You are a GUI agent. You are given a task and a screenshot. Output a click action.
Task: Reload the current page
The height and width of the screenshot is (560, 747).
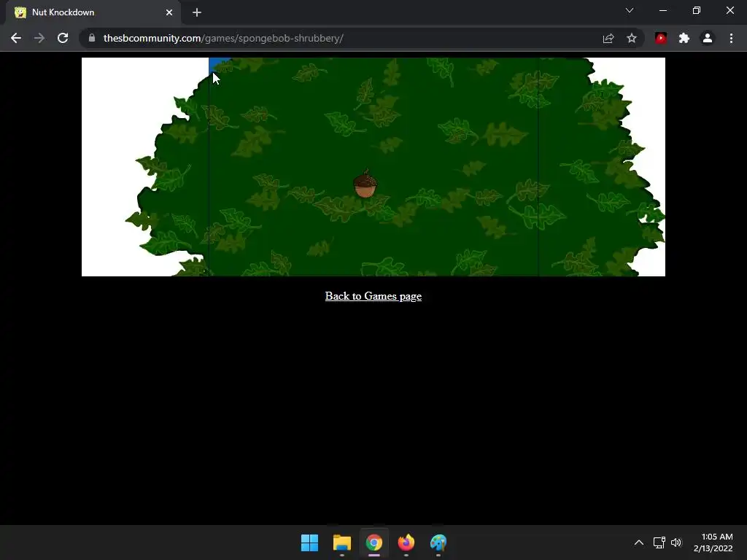63,38
